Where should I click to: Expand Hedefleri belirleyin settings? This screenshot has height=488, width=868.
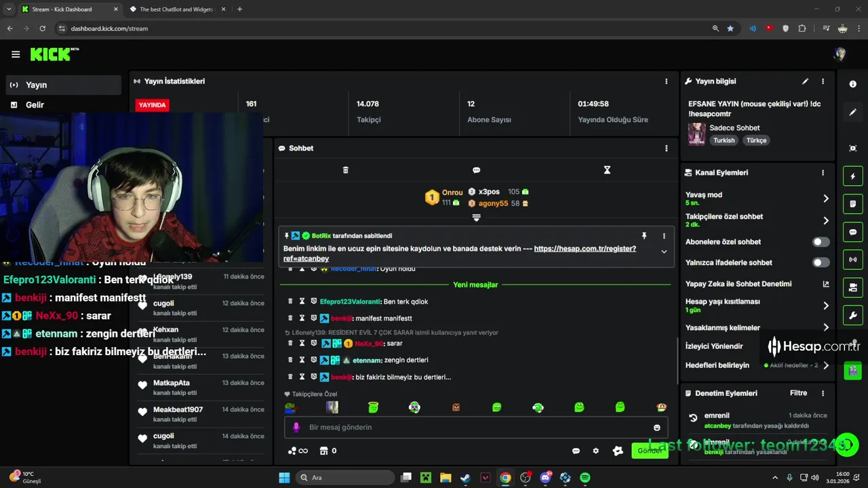coord(825,365)
